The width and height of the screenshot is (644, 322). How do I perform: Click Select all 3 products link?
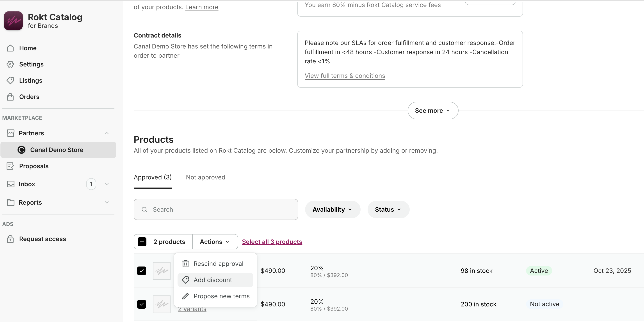click(x=272, y=242)
